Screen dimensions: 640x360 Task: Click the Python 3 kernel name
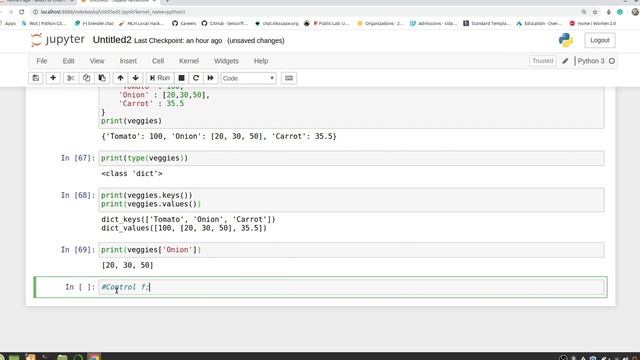pyautogui.click(x=591, y=61)
